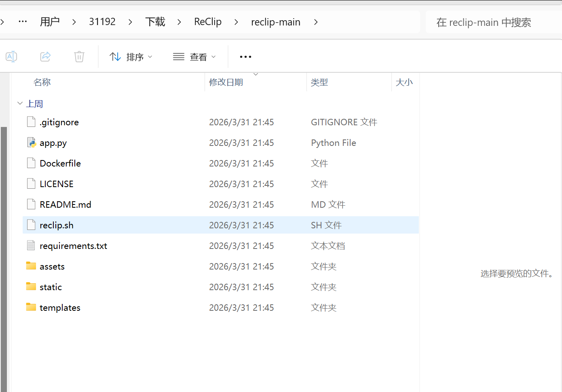Expand chevron after 下载 in breadcrumb
Image resolution: width=562 pixels, height=392 pixels.
click(179, 22)
